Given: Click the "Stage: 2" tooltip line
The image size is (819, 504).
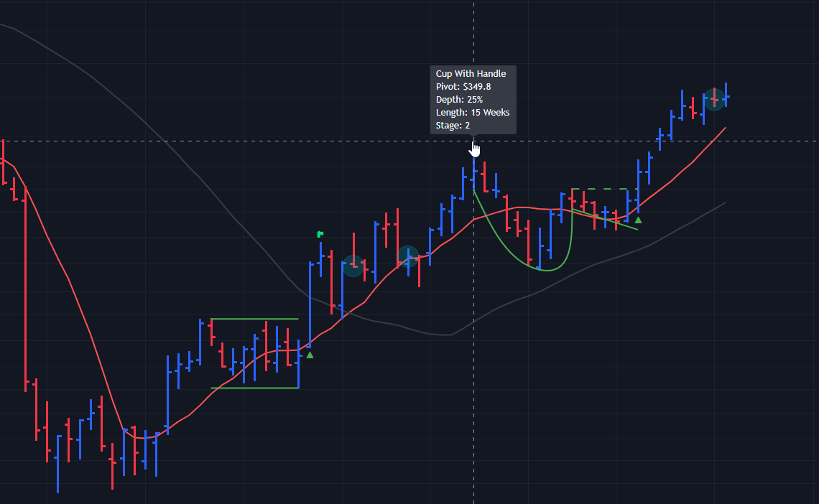Looking at the screenshot, I should (x=453, y=126).
